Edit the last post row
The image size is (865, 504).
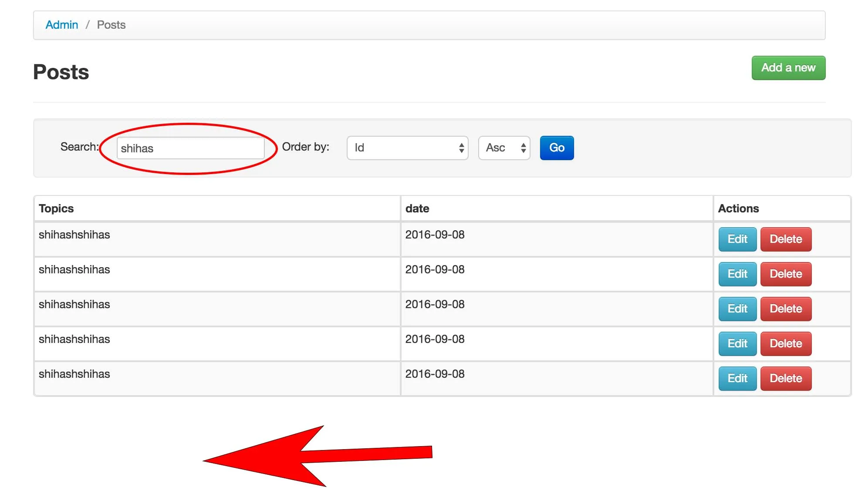[737, 378]
